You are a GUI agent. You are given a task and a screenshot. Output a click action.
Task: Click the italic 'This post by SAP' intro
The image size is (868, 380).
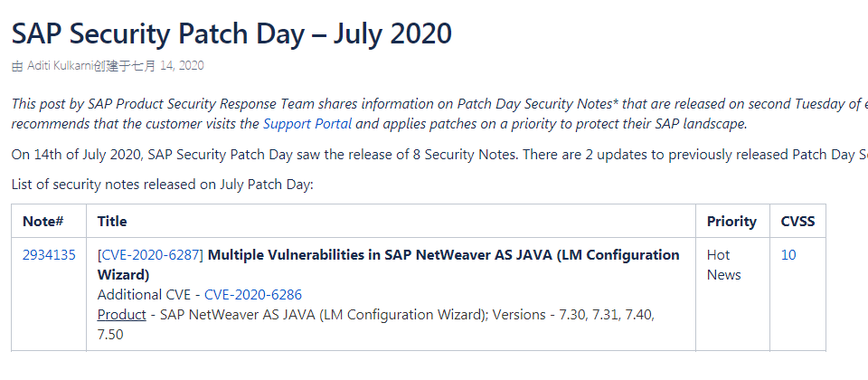point(439,114)
